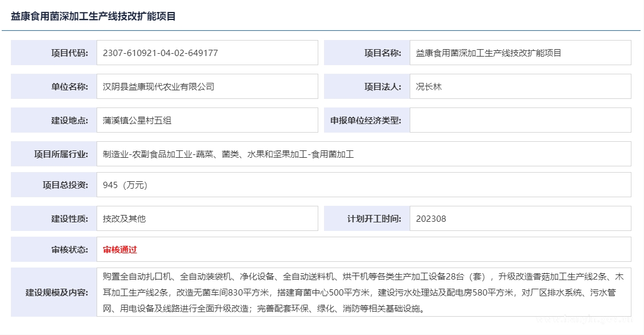Image resolution: width=644 pixels, height=335 pixels.
Task: Click location value 蒲溪镇公星村五组
Action: 137,121
